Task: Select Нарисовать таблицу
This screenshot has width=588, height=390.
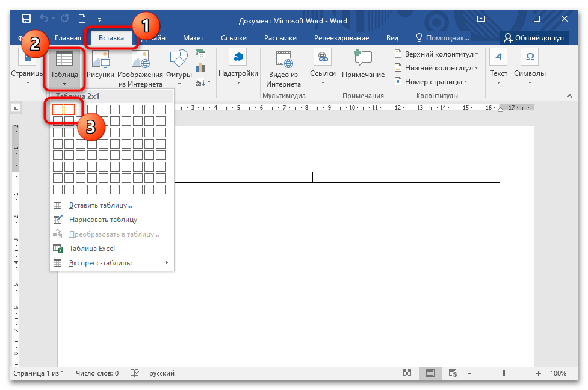Action: [112, 220]
